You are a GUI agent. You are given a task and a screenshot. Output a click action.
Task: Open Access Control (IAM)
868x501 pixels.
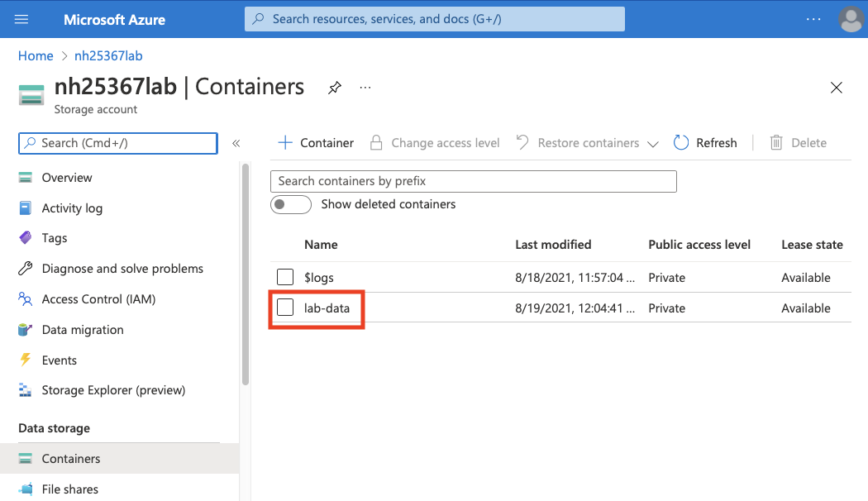[26, 298]
